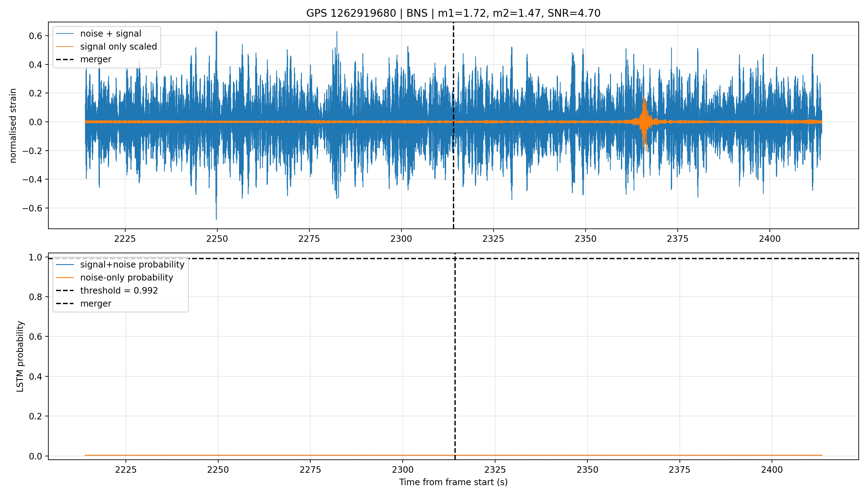Click the 'normalised strain' y-axis label

coord(13,126)
